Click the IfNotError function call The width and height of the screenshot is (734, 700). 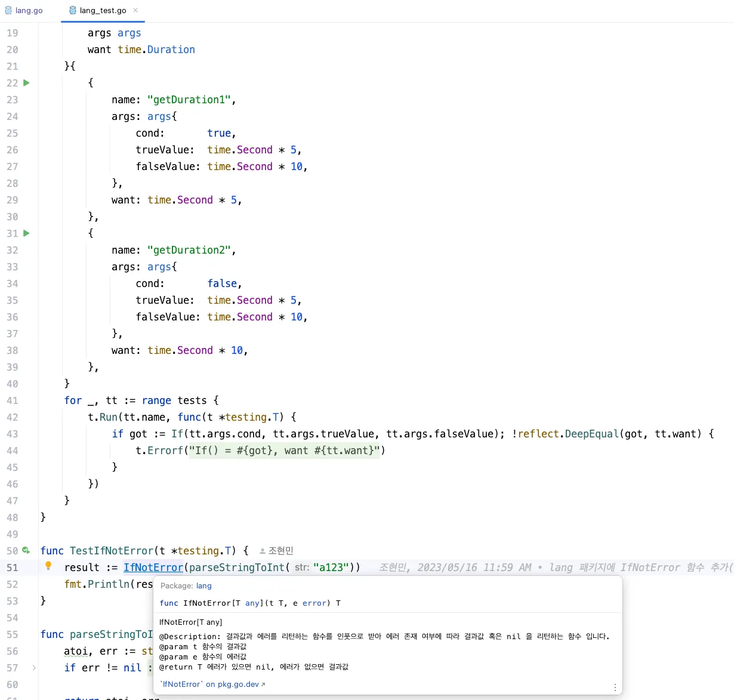tap(153, 568)
